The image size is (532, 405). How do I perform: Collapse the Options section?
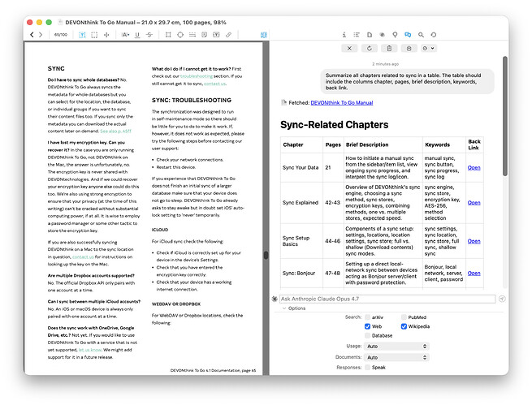click(284, 308)
